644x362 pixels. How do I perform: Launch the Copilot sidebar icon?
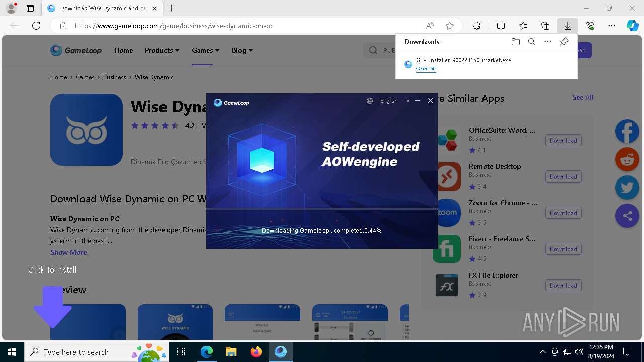(632, 26)
